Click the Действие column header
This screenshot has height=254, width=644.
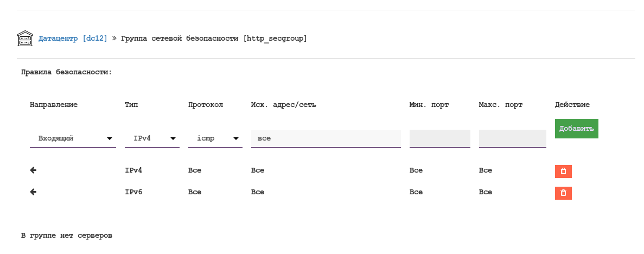click(572, 105)
